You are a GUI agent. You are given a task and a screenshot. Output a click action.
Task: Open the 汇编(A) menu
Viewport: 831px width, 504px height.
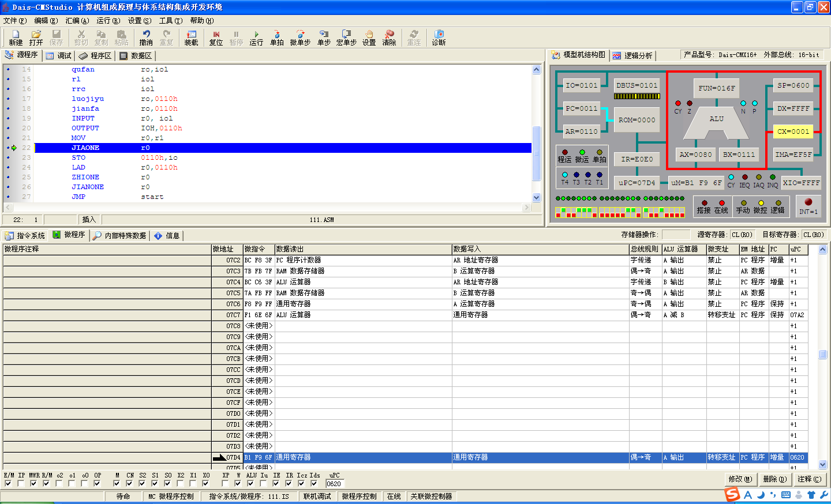click(77, 20)
